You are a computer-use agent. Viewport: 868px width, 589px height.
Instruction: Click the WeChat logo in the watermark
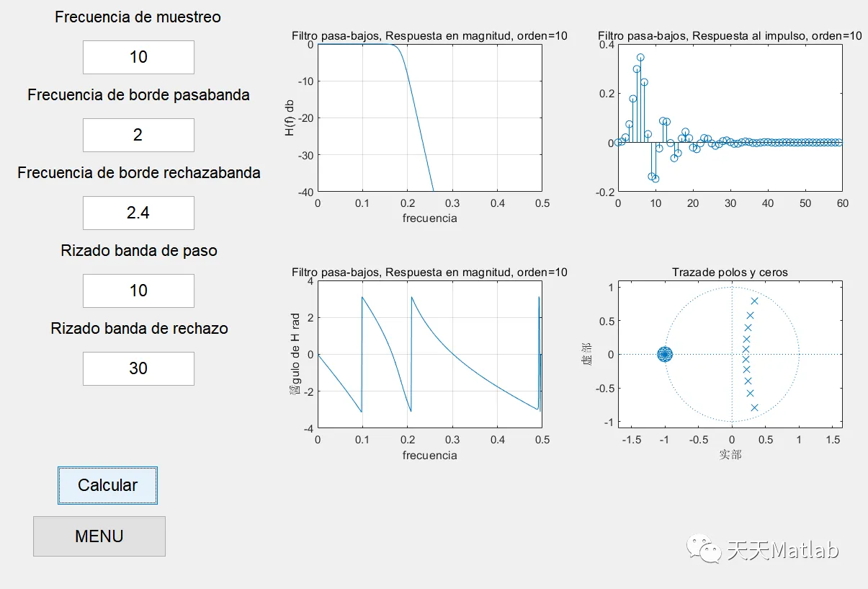pos(704,550)
